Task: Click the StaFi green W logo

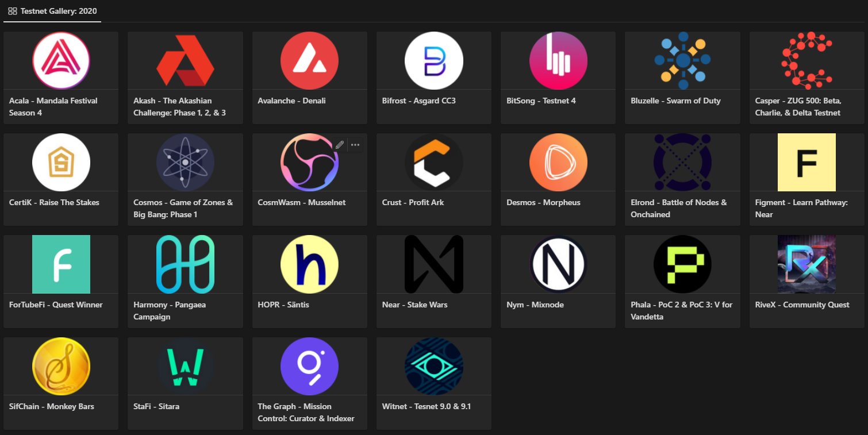Action: point(185,366)
